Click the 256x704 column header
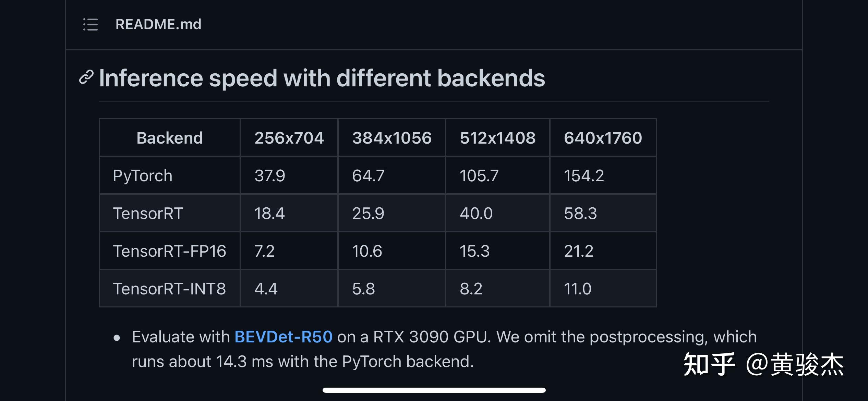868x401 pixels. click(289, 138)
